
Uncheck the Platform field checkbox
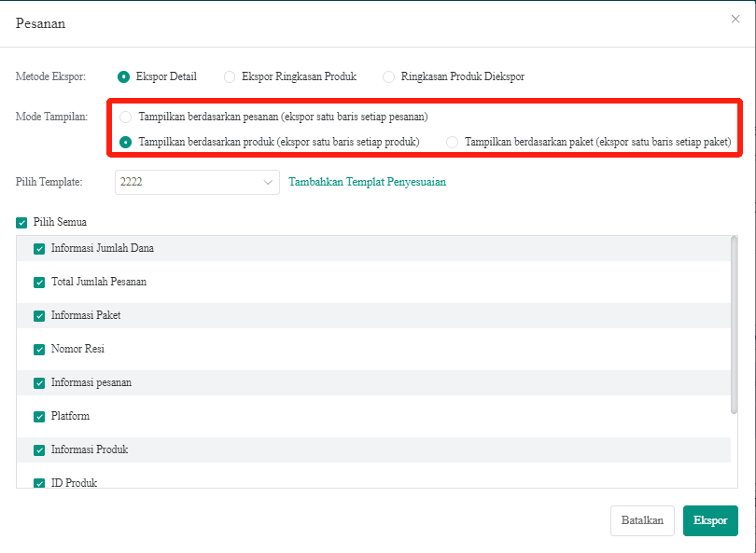(39, 417)
